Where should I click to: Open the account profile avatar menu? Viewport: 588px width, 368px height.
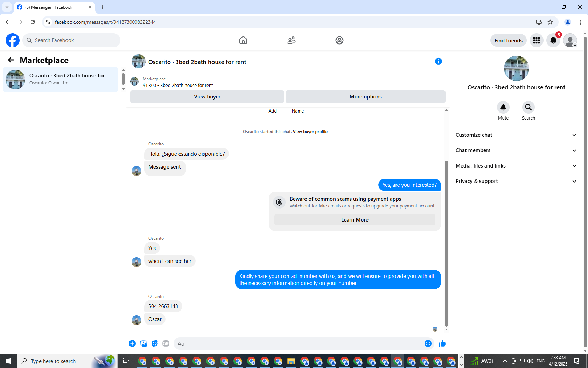pyautogui.click(x=570, y=40)
